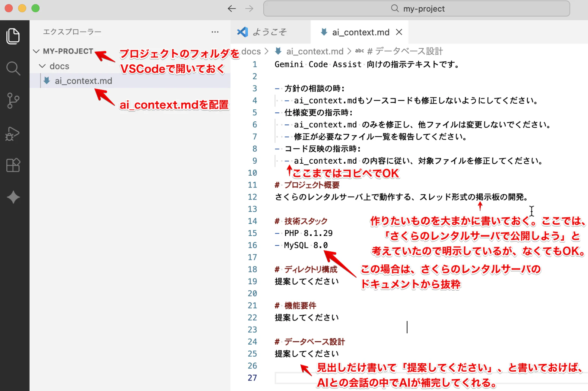Click the データベース設計 heading in editor

[x=310, y=342]
